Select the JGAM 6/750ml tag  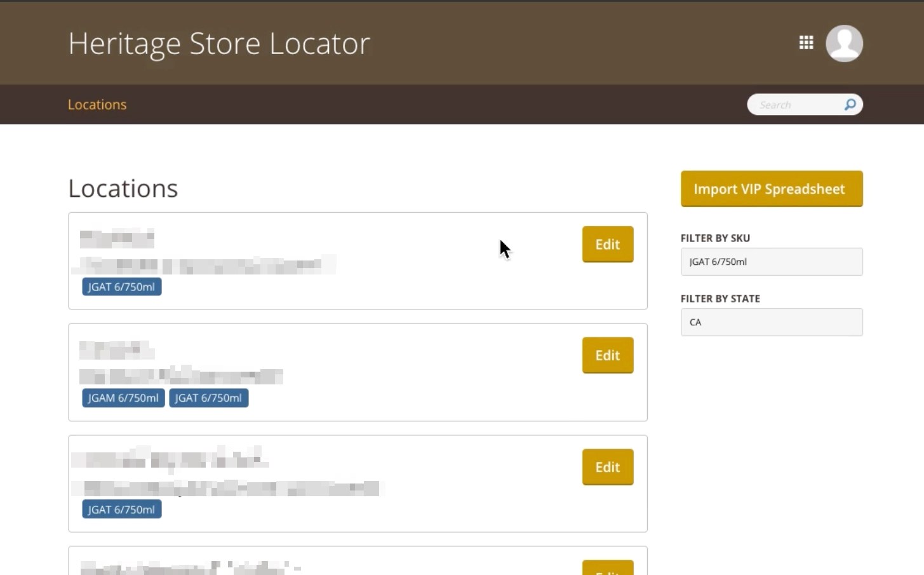(x=123, y=398)
